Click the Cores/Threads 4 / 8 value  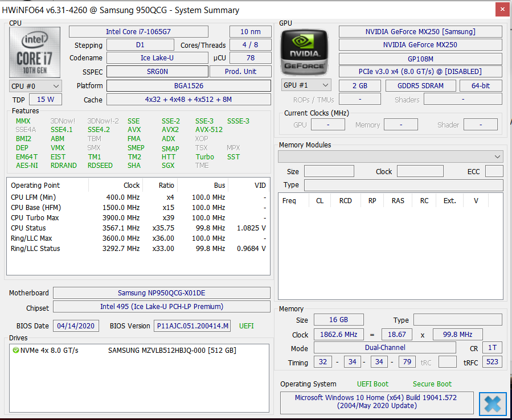(x=251, y=45)
